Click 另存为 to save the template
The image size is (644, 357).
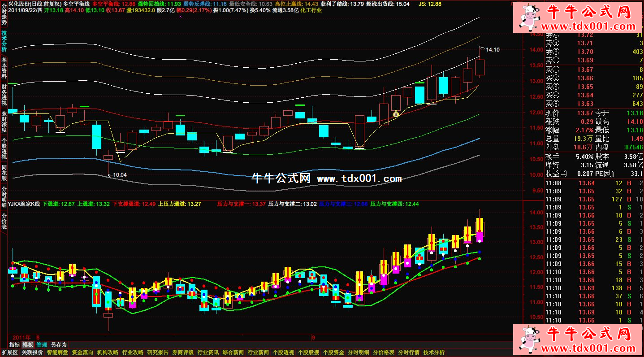pos(58,345)
